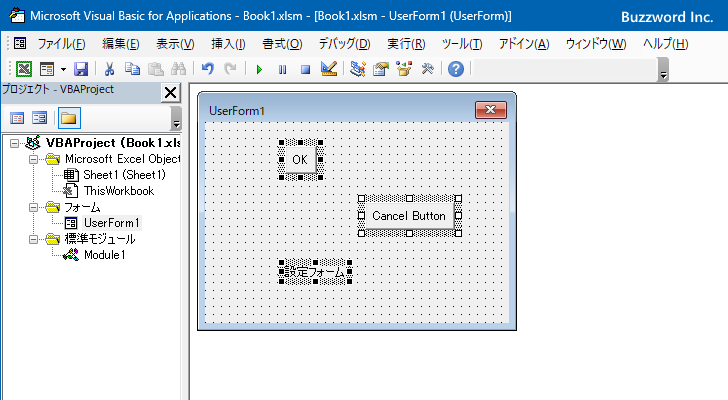Undo last action with Undo icon
Viewport: 728px width, 400px height.
(x=208, y=69)
